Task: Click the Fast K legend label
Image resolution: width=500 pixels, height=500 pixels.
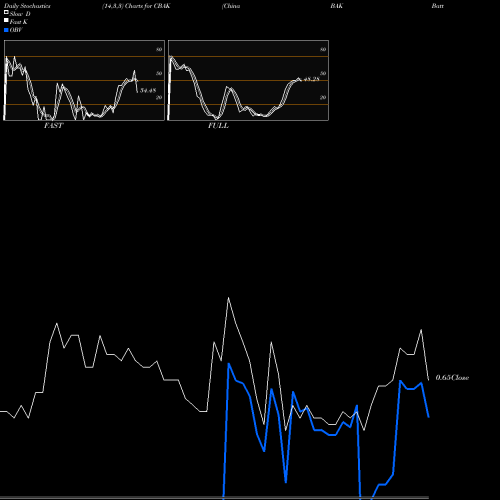Action: point(19,22)
